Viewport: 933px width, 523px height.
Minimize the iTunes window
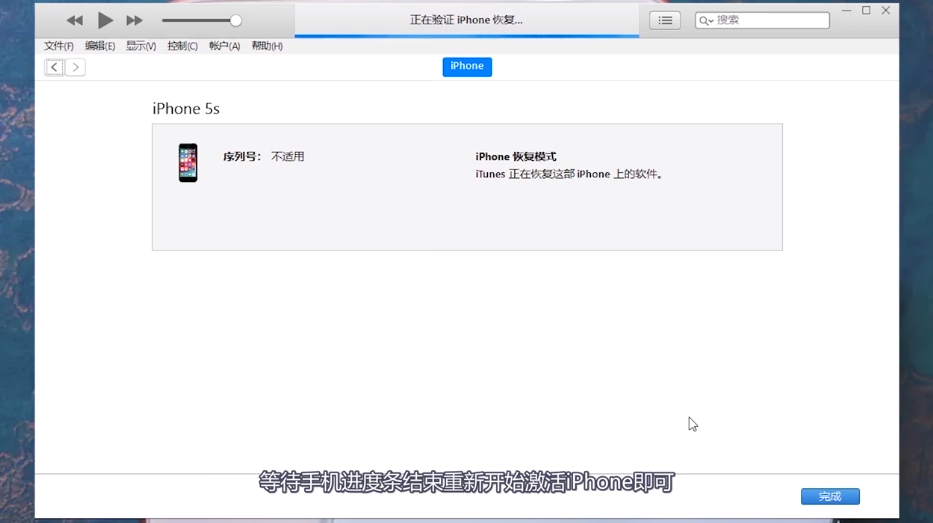pyautogui.click(x=847, y=11)
